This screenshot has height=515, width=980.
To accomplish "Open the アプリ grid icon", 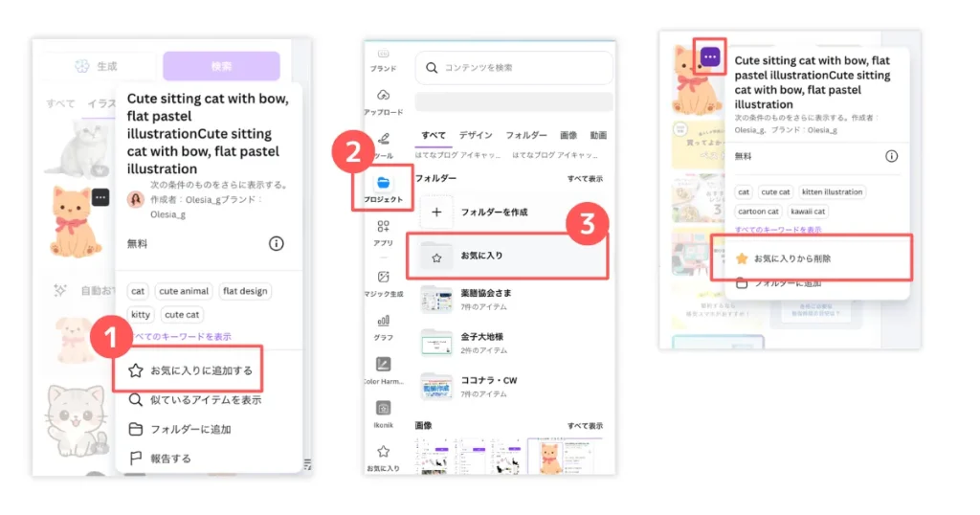I will point(383,227).
